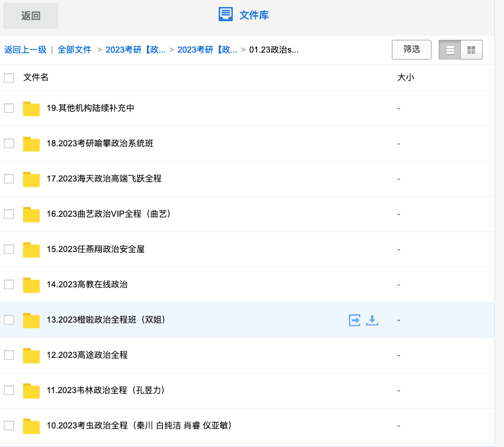This screenshot has width=504, height=447.
Task: Download folder 13.2023橙啦政治全程班
Action: [372, 320]
